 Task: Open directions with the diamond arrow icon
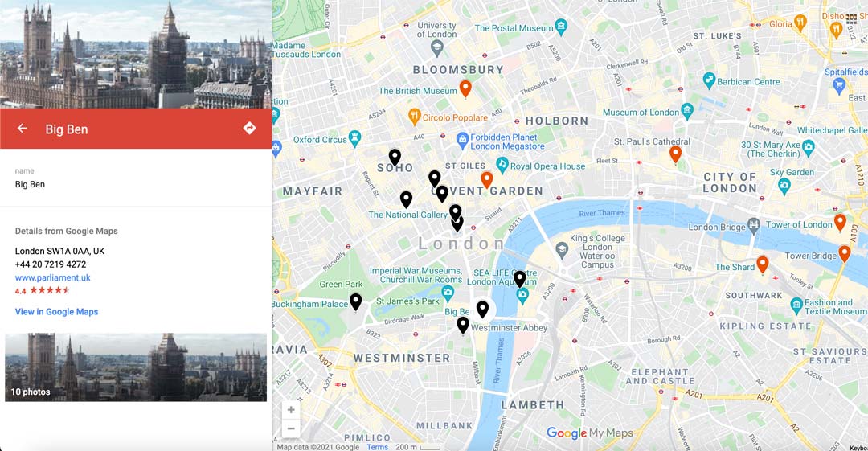[x=249, y=128]
